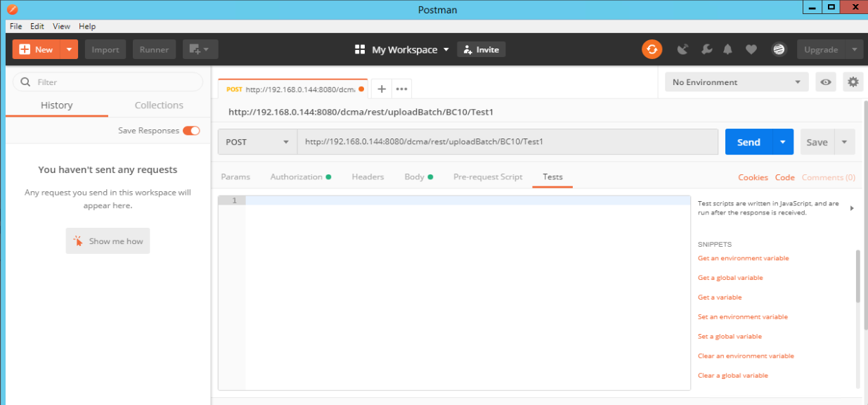Expand the My Workspace dropdown
This screenshot has height=405, width=868.
coord(446,49)
